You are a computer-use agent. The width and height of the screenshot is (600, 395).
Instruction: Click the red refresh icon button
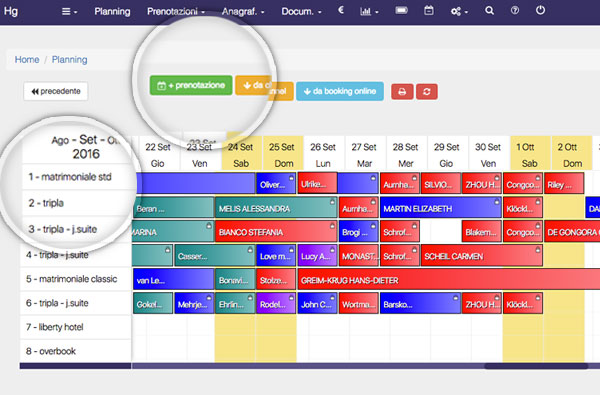[427, 92]
